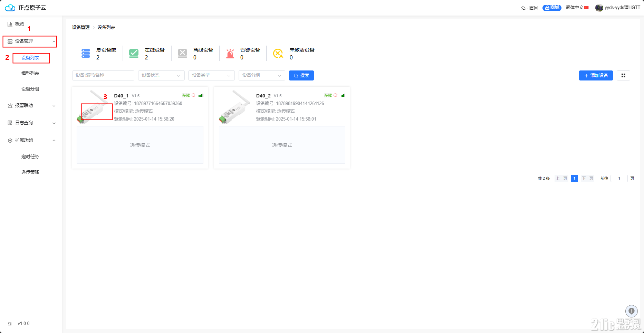The width and height of the screenshot is (644, 333).
Task: Click D40_2 透传模式 panel
Action: pyautogui.click(x=282, y=145)
